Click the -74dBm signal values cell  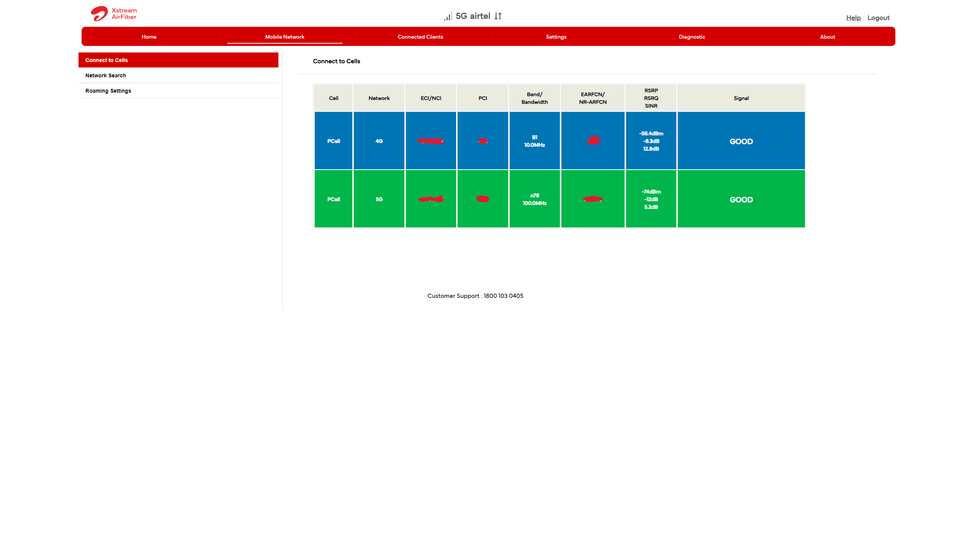[651, 199]
